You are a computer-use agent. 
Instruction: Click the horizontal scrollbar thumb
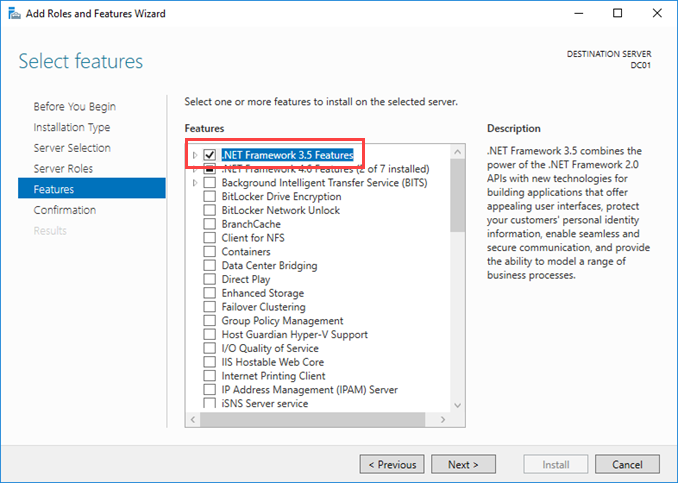tap(312, 419)
